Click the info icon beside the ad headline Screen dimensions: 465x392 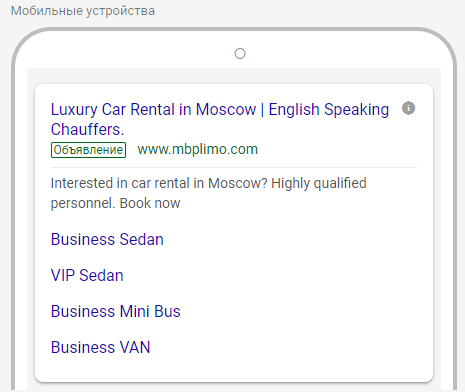[408, 108]
